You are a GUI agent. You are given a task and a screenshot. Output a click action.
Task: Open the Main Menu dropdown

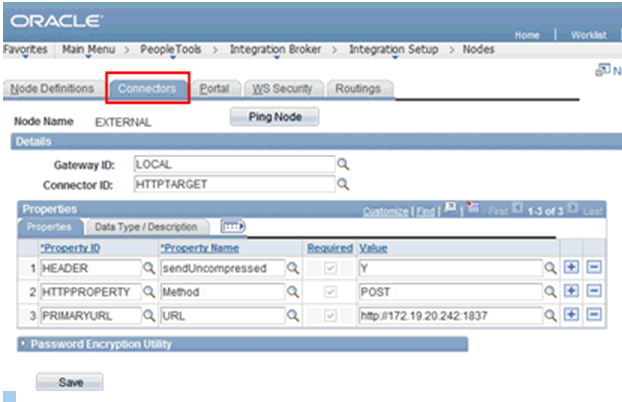point(88,50)
